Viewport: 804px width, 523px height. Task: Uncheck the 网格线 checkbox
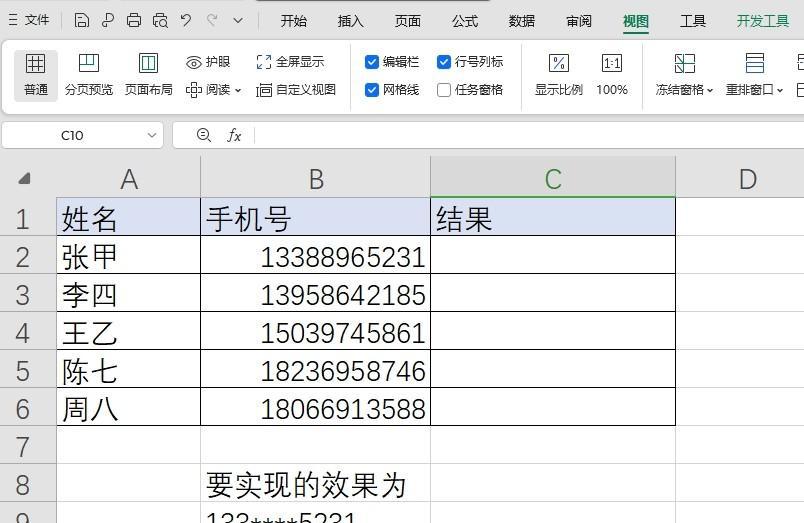coord(372,90)
